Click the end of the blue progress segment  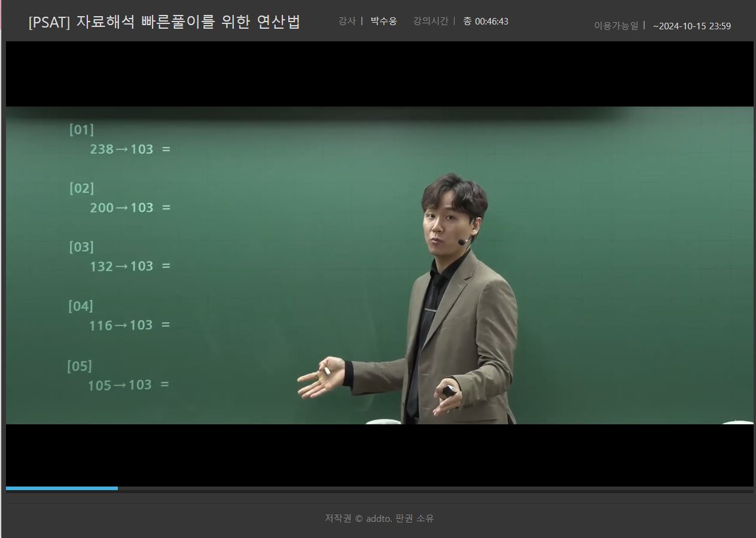[x=117, y=488]
